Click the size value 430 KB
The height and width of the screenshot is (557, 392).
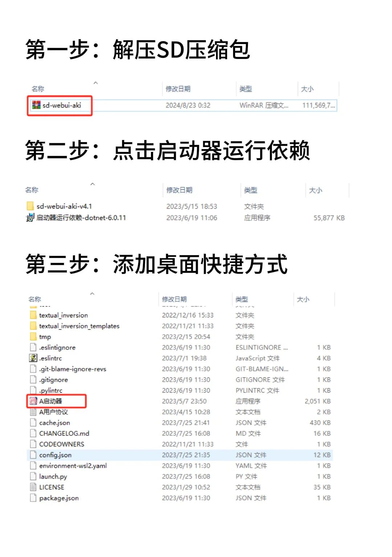(320, 423)
